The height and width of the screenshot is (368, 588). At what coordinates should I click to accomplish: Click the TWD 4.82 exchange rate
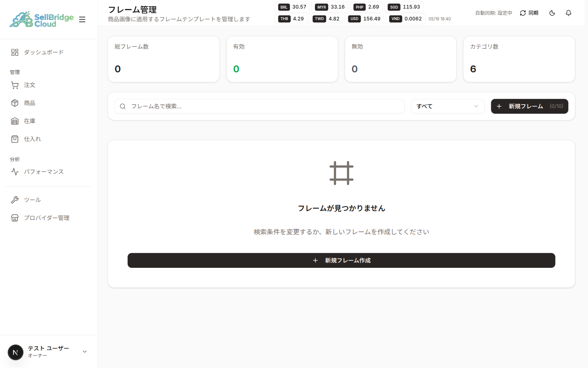pyautogui.click(x=326, y=19)
